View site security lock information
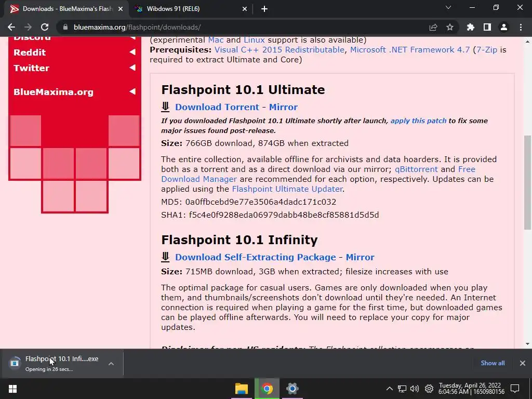The width and height of the screenshot is (532, 399). point(65,27)
